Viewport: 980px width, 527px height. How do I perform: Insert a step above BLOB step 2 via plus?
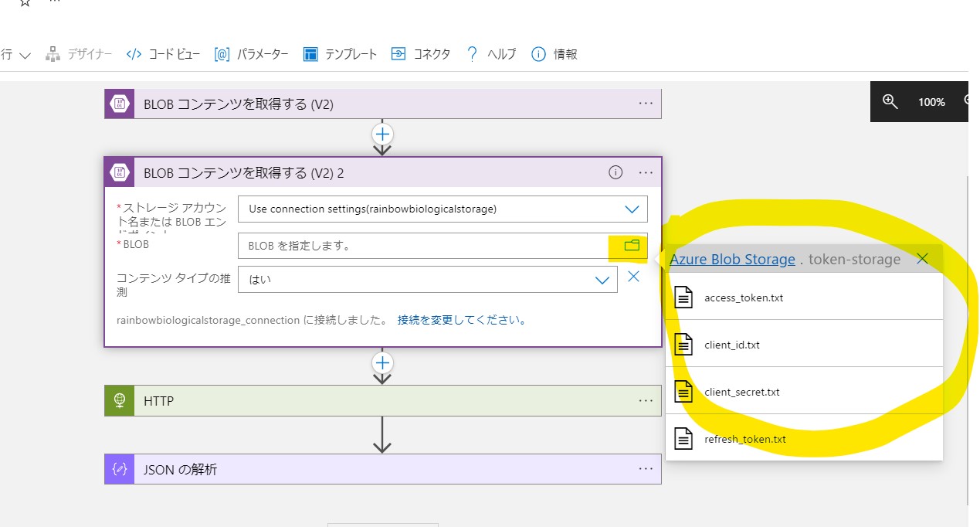point(383,133)
